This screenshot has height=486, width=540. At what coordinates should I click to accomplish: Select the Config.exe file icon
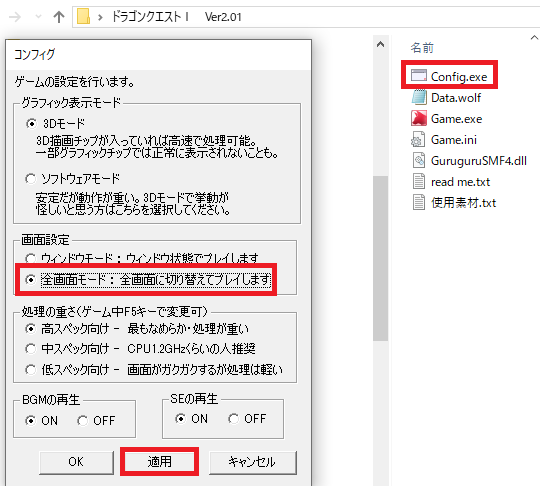pos(419,75)
